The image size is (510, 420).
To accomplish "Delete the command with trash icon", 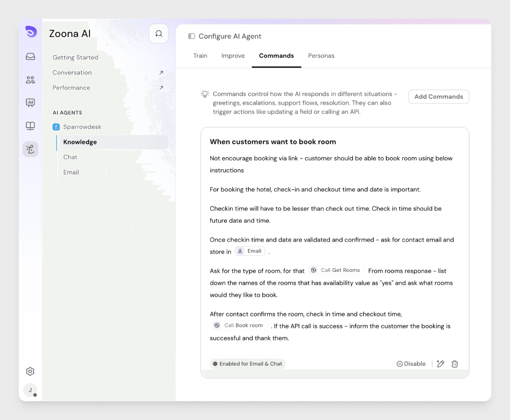I will 454,364.
